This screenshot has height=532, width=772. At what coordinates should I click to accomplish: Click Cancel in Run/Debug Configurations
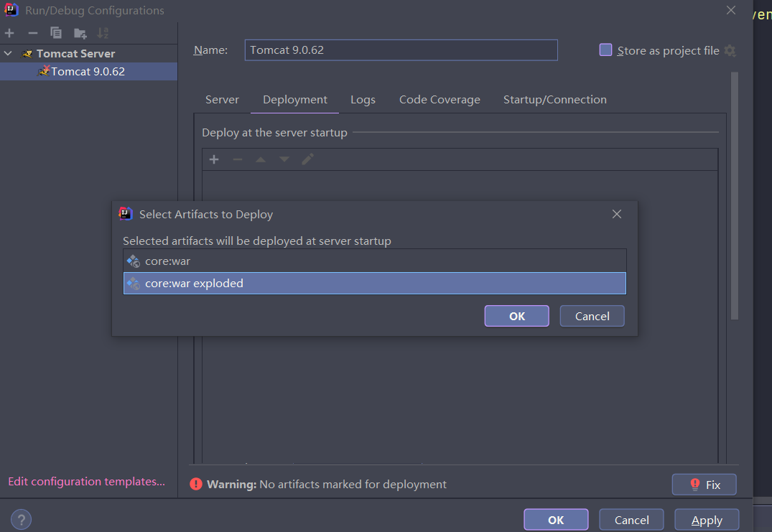tap(632, 520)
